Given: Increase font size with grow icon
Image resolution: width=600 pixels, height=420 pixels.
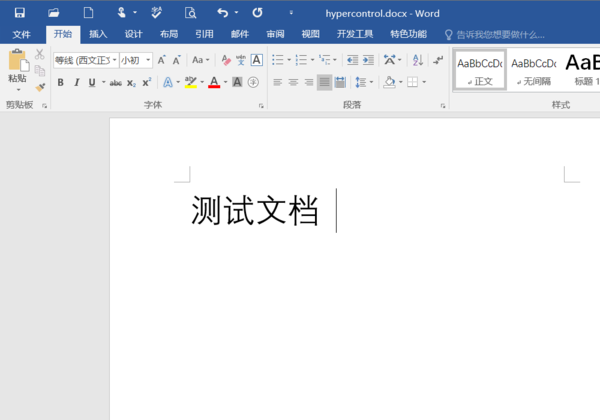Looking at the screenshot, I should 161,60.
